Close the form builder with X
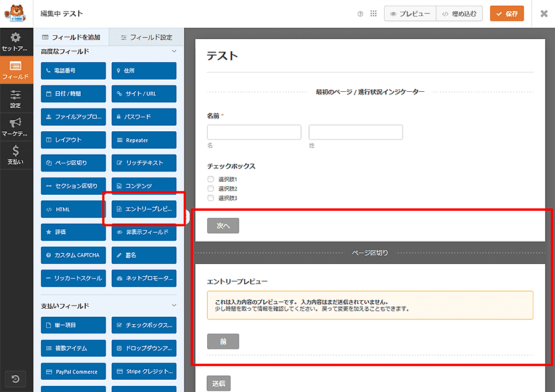Image resolution: width=555 pixels, height=392 pixels. click(544, 14)
